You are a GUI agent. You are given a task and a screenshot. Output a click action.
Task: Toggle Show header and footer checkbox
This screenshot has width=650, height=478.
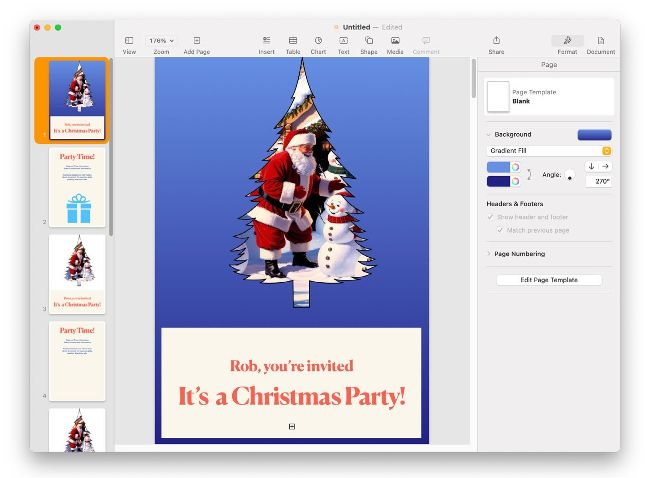[x=490, y=217]
